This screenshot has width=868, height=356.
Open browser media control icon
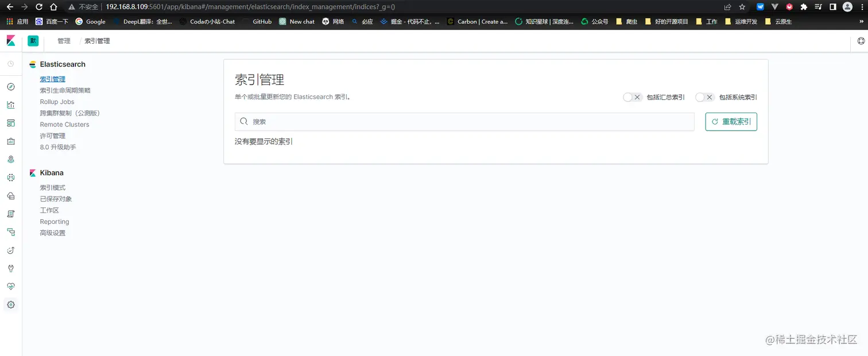819,7
